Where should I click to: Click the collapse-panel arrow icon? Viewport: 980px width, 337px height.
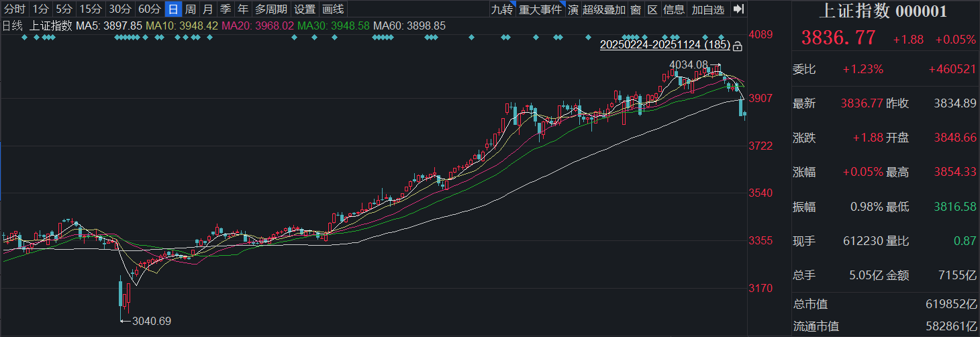click(738, 9)
